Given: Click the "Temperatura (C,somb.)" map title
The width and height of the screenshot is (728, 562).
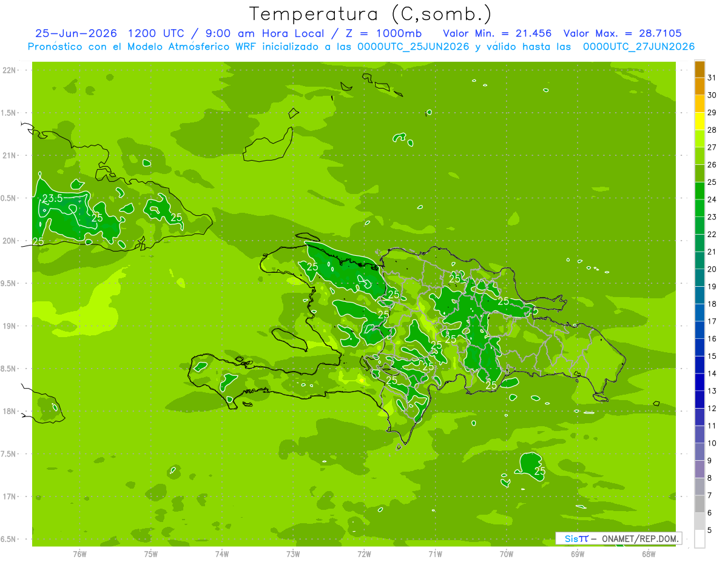Looking at the screenshot, I should (370, 14).
